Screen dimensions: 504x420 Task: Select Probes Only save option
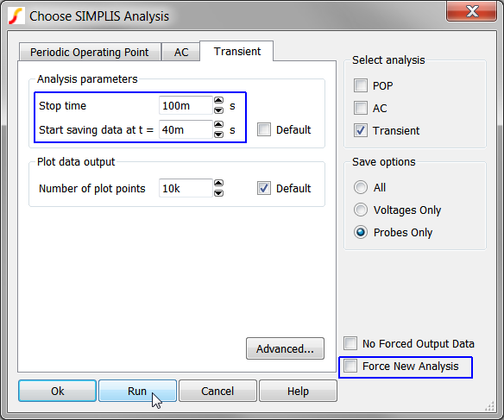point(361,232)
